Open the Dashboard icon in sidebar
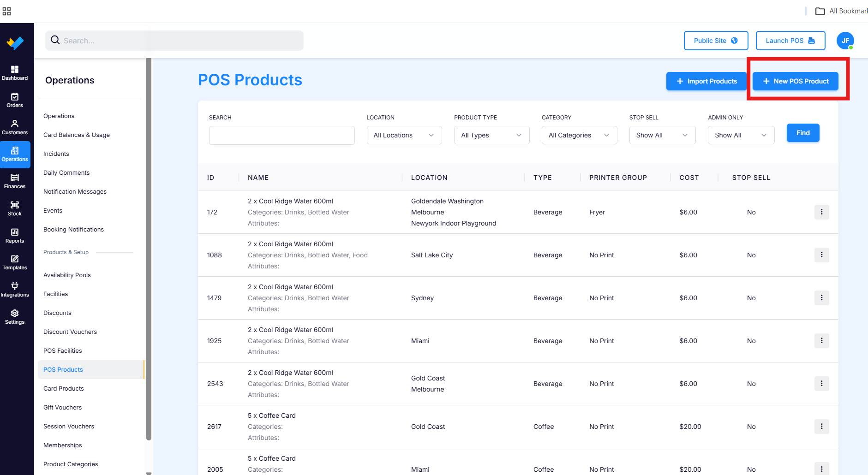This screenshot has height=475, width=868. (x=15, y=73)
